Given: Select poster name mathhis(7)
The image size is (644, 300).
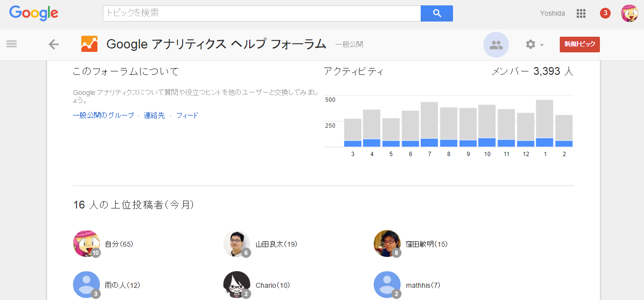Looking at the screenshot, I should point(423,285).
